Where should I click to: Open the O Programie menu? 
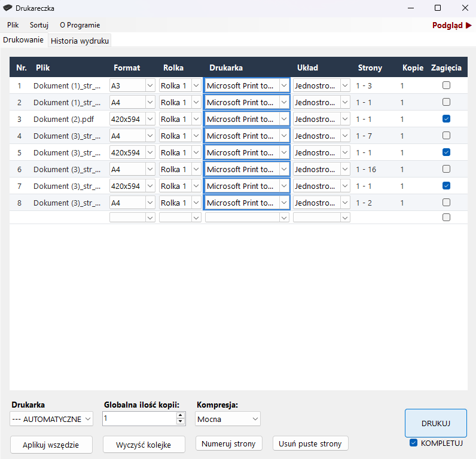(80, 25)
